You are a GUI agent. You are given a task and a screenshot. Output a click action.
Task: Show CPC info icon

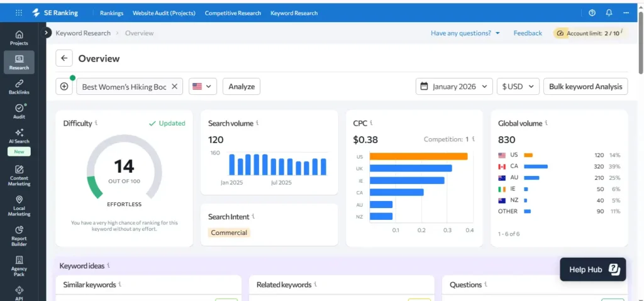click(x=371, y=123)
